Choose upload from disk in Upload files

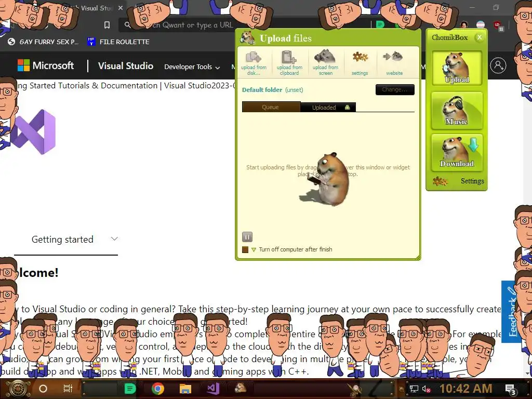point(254,63)
